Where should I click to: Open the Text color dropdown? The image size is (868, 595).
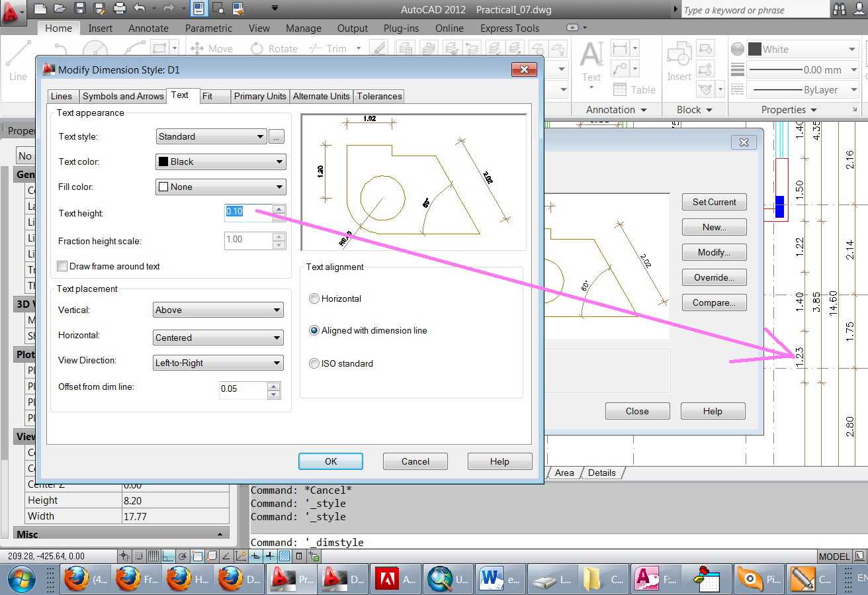click(220, 161)
